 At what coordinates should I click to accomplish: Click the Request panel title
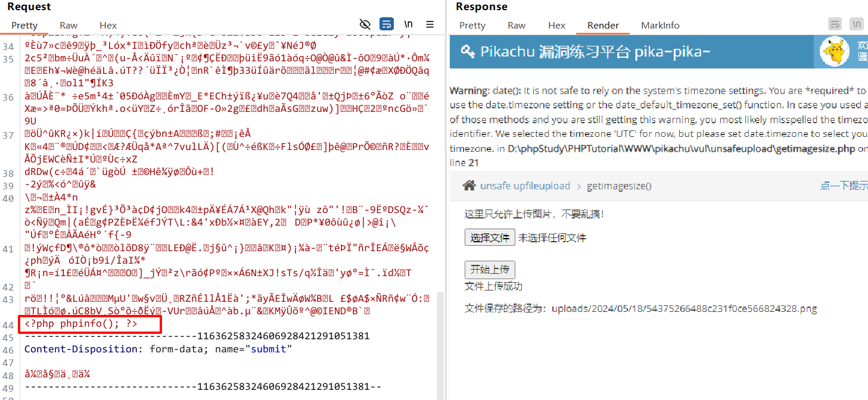tap(29, 7)
